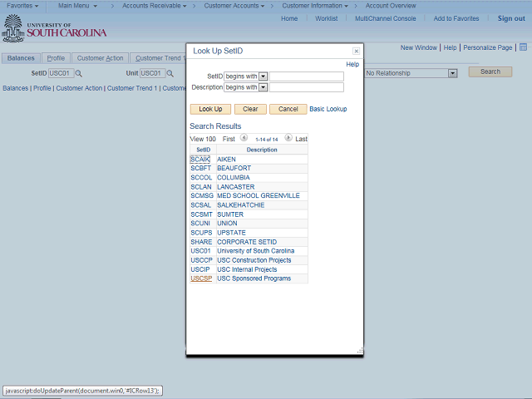Screen dimensions: 532x399
Task: Open SetID operator dropdown in dialog
Action: click(263, 76)
